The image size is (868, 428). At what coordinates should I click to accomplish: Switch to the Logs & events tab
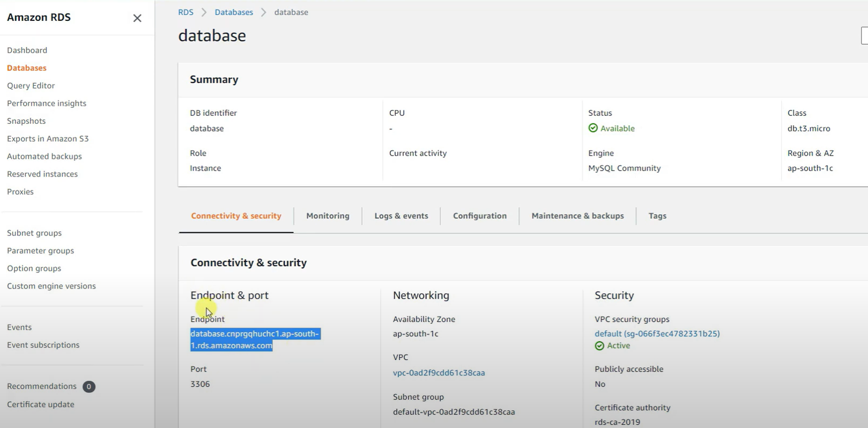(x=401, y=216)
